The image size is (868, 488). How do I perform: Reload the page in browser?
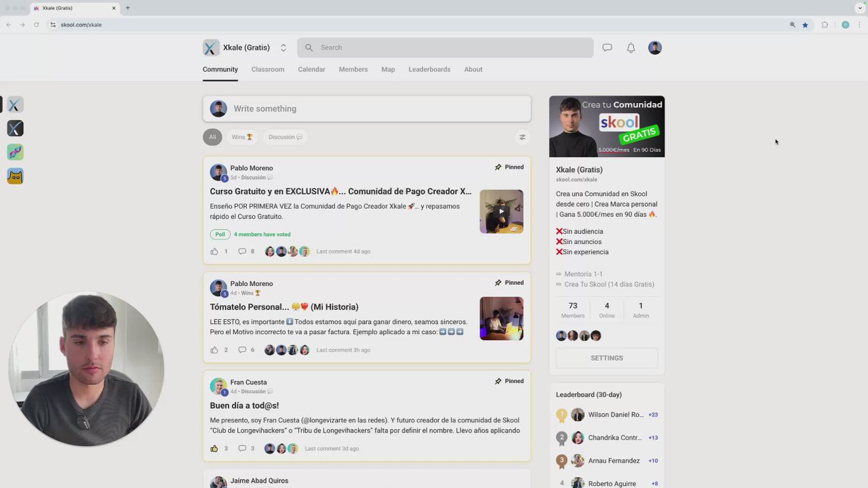pyautogui.click(x=36, y=25)
